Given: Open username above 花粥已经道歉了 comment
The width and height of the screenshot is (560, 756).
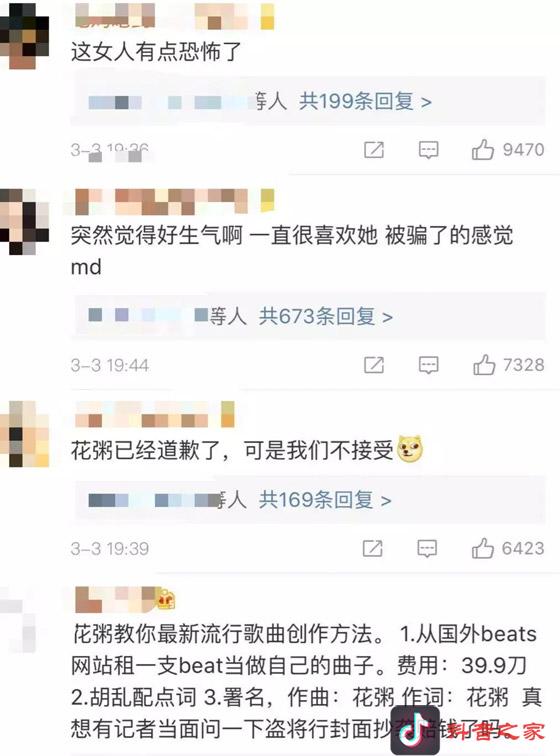Looking at the screenshot, I should tap(155, 414).
